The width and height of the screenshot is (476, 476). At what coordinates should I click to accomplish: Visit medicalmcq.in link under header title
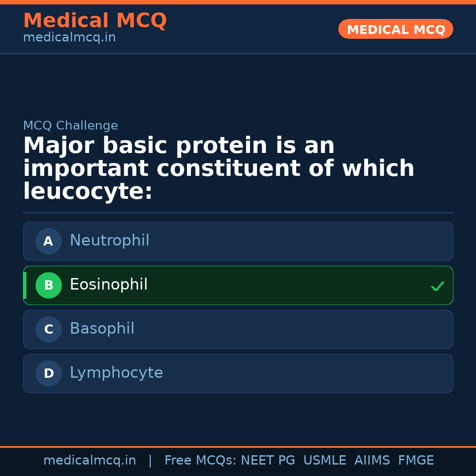point(69,37)
